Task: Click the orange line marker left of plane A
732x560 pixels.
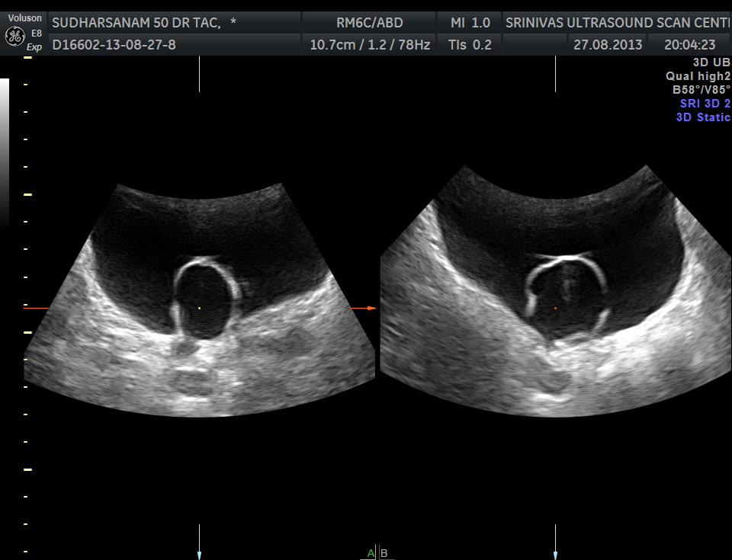Action: point(36,309)
